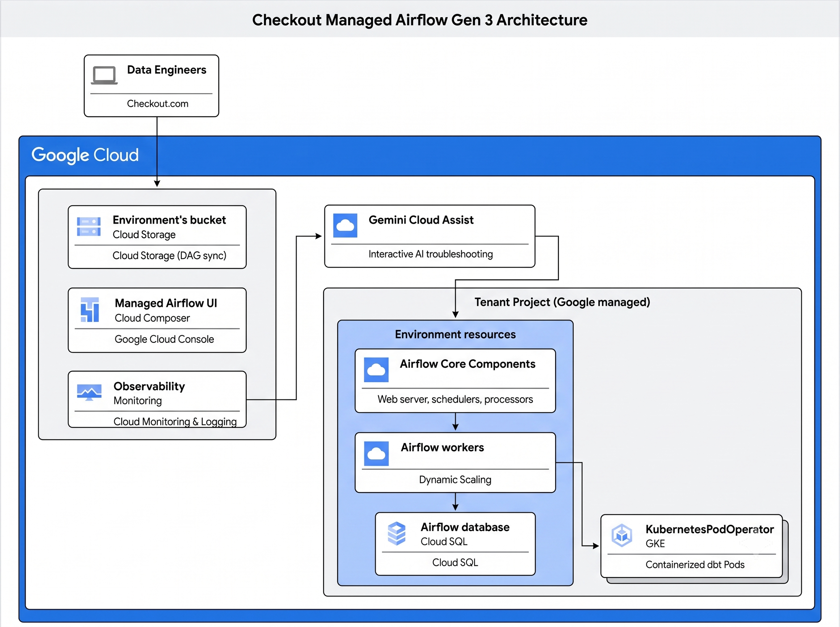Click the laptop icon beside Data Engineers
The width and height of the screenshot is (840, 627).
pyautogui.click(x=104, y=75)
